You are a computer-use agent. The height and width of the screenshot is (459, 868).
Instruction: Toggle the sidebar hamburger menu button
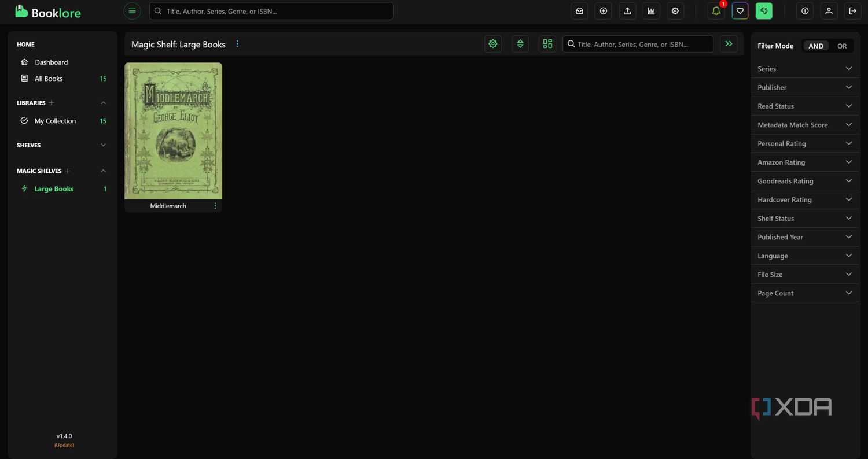(132, 11)
